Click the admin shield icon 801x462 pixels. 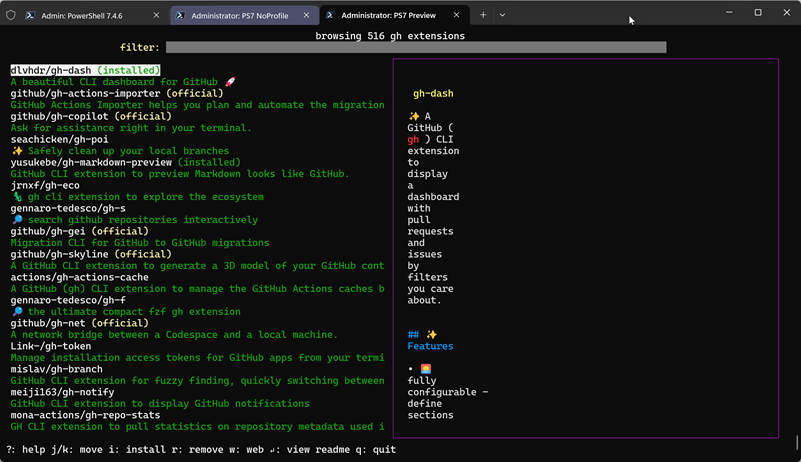click(x=11, y=15)
